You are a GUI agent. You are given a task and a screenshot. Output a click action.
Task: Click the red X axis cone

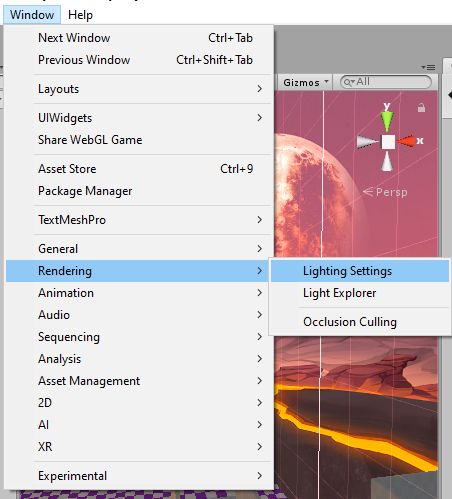coord(406,141)
